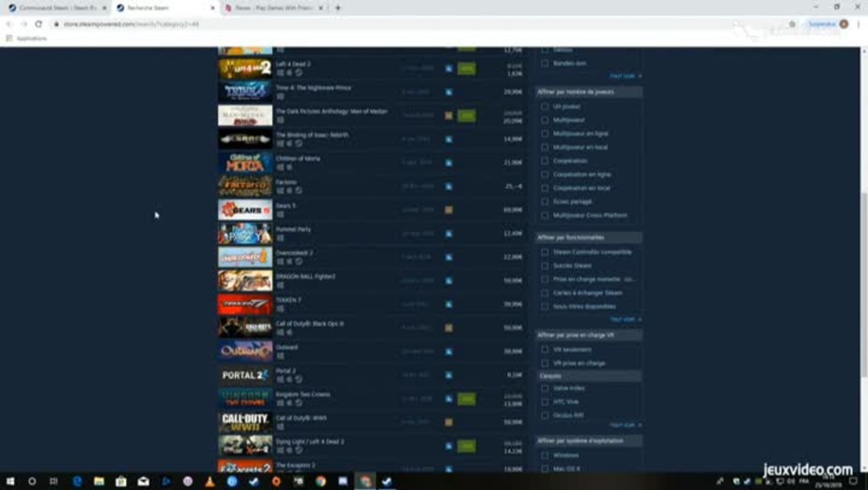Switch to the Recherche Steam browser tab

164,8
